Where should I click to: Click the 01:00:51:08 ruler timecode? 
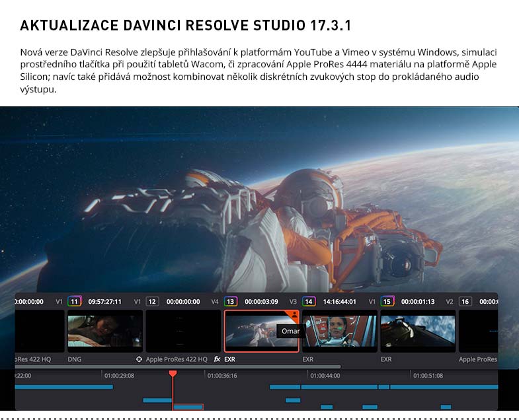click(x=428, y=376)
